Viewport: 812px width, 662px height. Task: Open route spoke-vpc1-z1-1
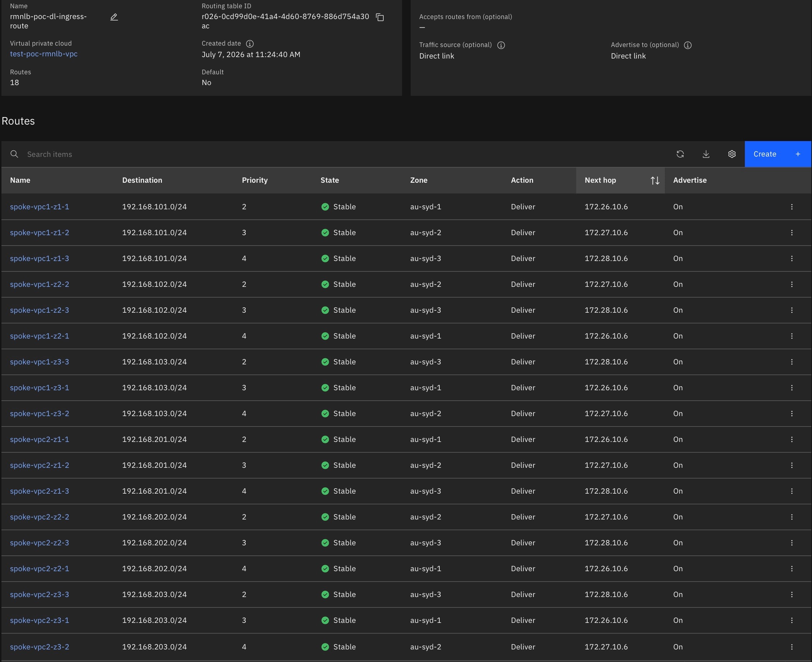click(39, 207)
